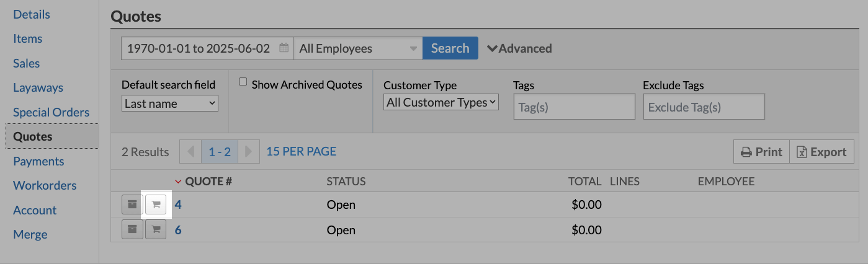Click the archive icon for quote 6

pyautogui.click(x=132, y=230)
